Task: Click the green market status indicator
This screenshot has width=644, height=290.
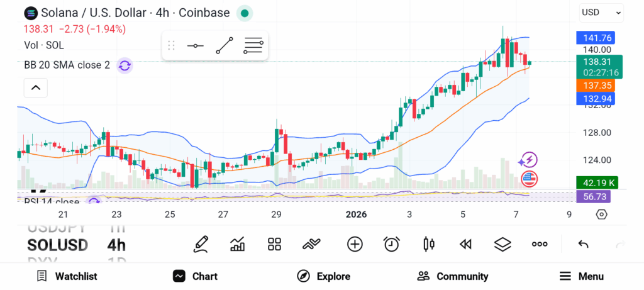Action: tap(245, 13)
